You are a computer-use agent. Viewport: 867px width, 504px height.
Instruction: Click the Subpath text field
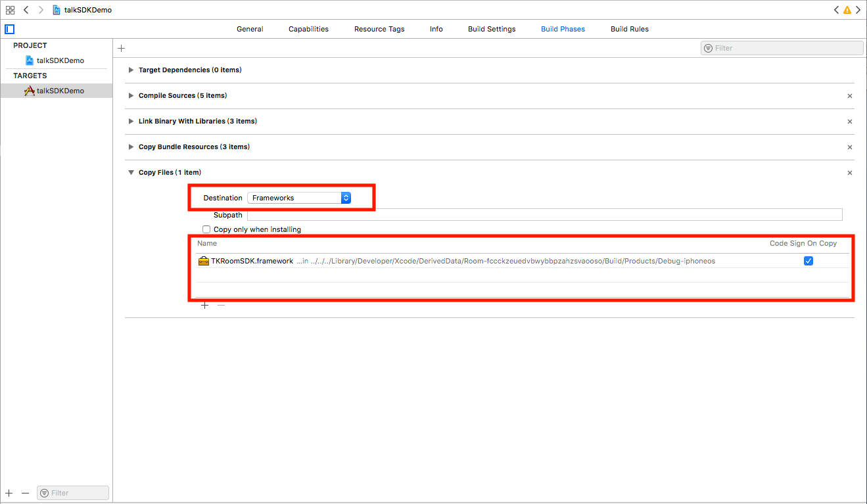[544, 215]
